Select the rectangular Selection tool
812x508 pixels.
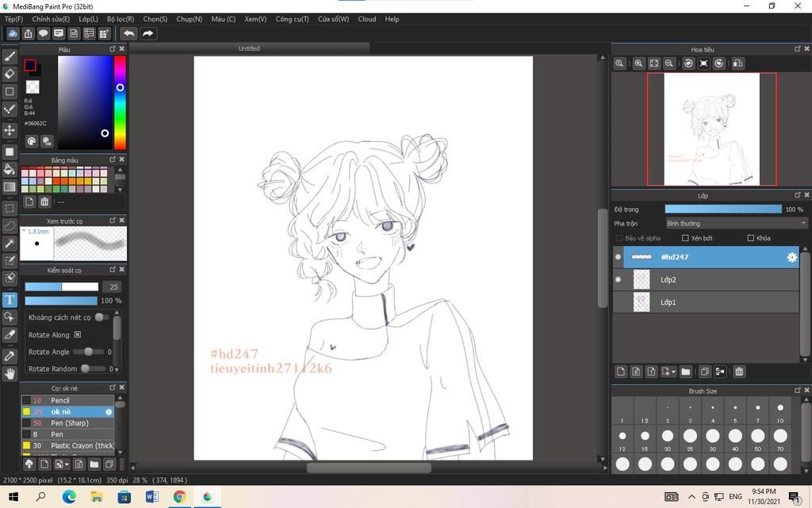pyautogui.click(x=10, y=209)
